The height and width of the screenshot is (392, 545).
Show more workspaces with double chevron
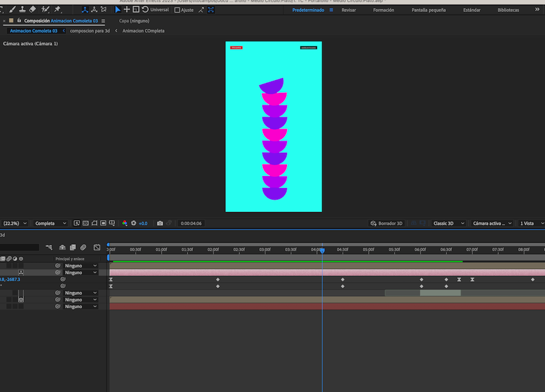[537, 10]
